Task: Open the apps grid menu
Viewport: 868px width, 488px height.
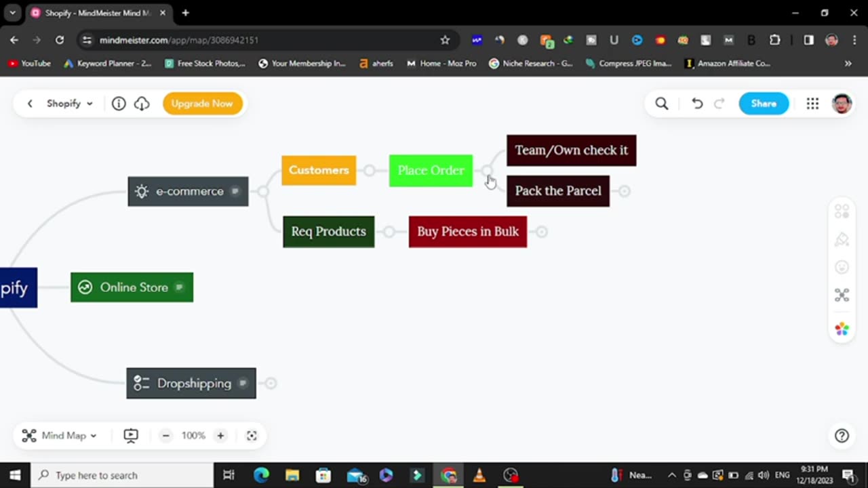Action: point(812,104)
